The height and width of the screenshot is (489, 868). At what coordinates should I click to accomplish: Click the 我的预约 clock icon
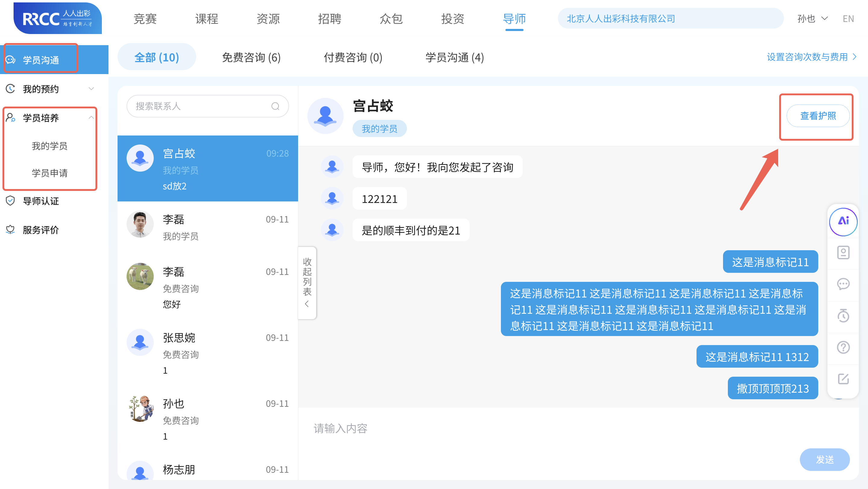coord(11,89)
